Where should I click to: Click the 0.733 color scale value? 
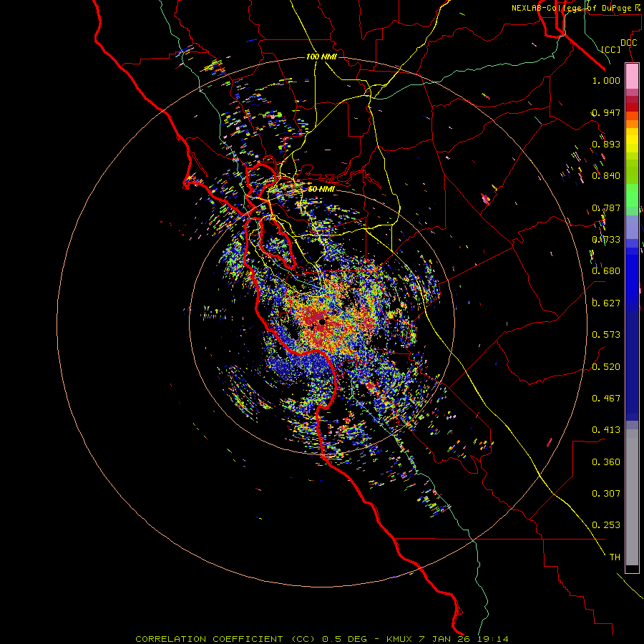click(606, 240)
